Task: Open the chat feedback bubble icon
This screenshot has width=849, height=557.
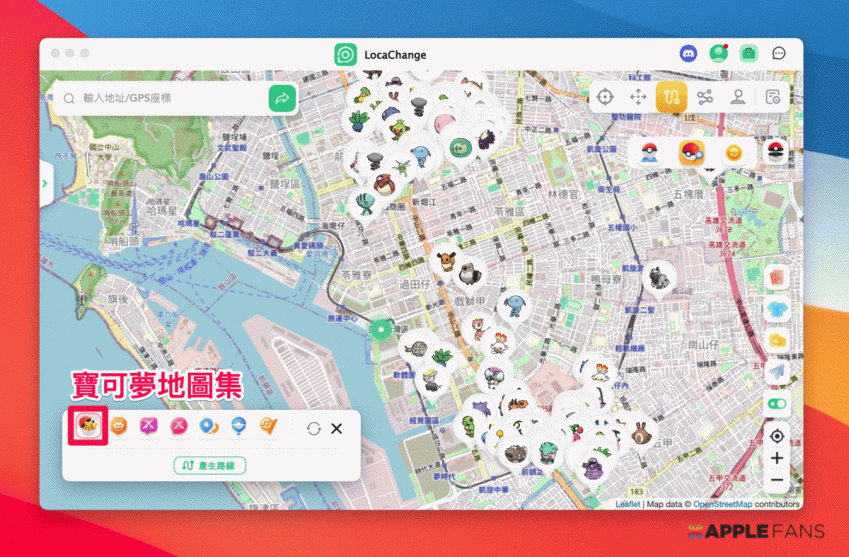Action: pos(779,54)
